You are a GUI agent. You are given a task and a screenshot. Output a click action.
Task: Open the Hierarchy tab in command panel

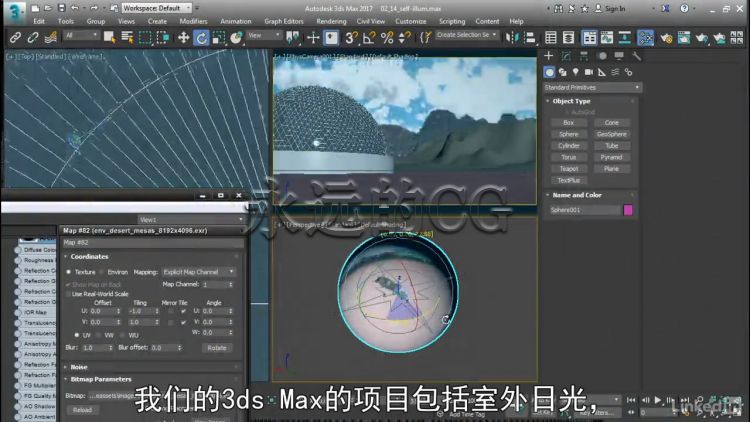[x=584, y=56]
